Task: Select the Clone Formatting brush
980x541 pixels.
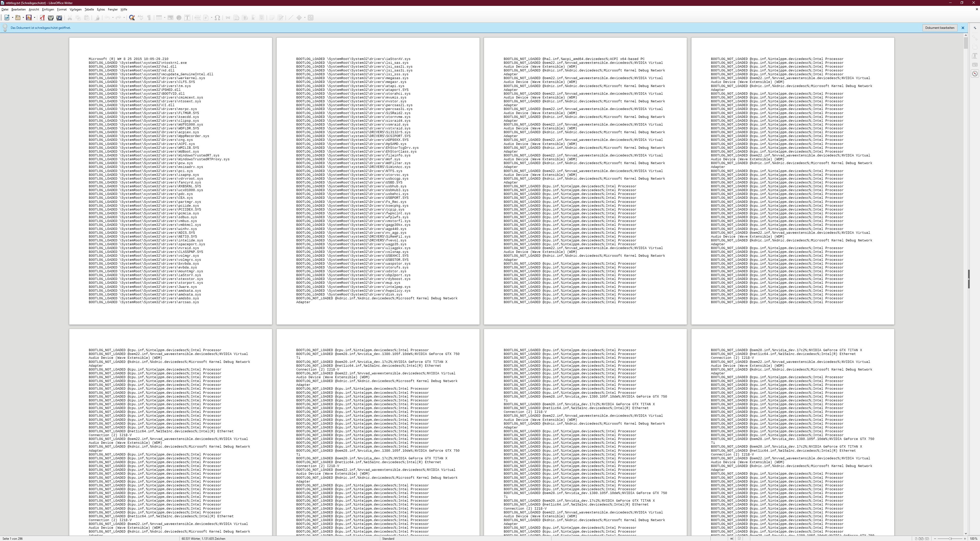Action: click(x=97, y=18)
